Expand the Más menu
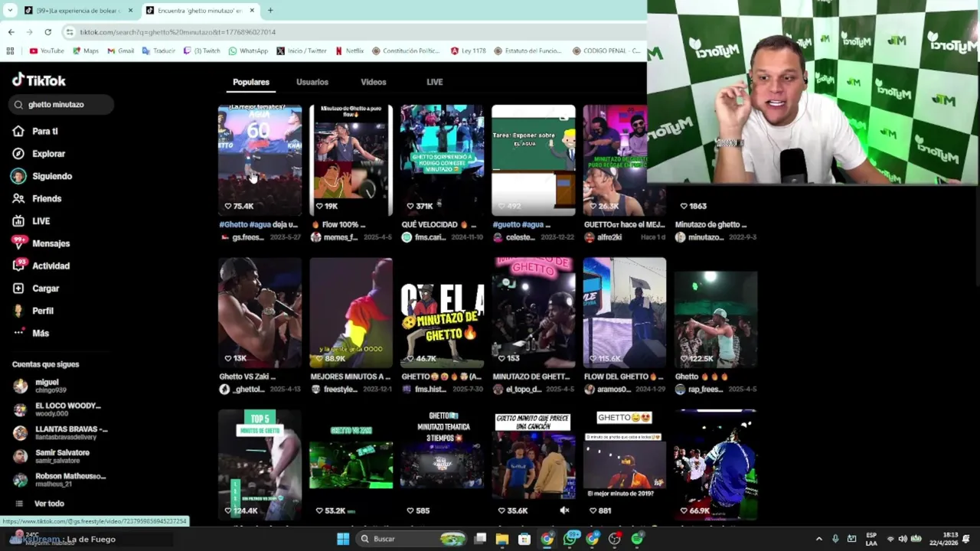The width and height of the screenshot is (980, 551). (31, 333)
